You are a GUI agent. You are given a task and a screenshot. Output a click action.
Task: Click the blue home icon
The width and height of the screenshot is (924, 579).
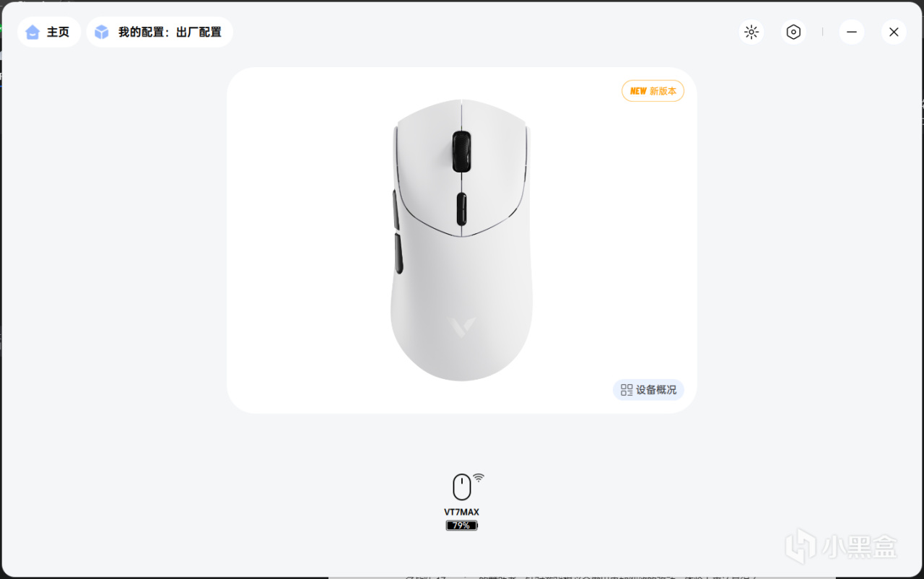32,32
